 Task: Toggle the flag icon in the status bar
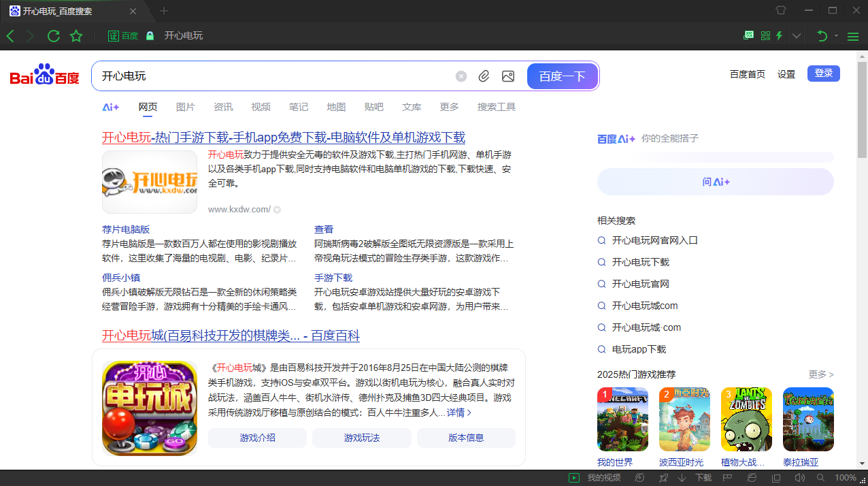pyautogui.click(x=727, y=479)
